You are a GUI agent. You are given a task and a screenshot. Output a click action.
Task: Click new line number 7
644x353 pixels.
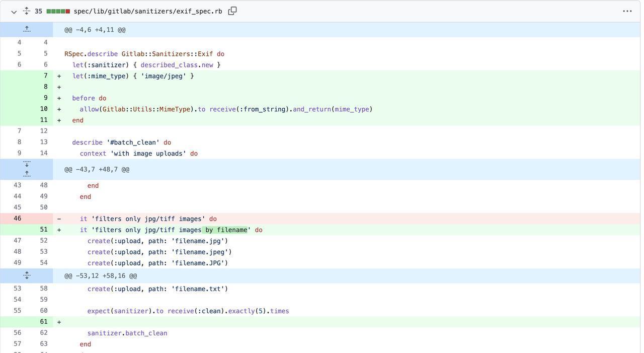45,76
